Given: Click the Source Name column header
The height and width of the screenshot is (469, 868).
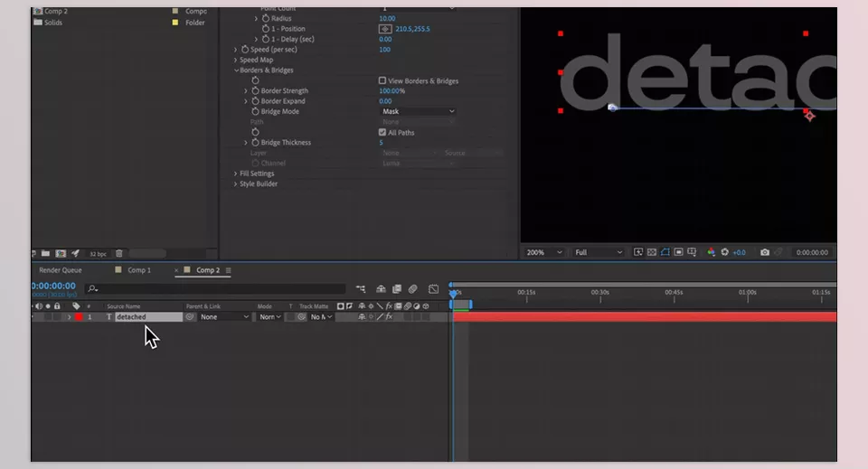Looking at the screenshot, I should pos(124,305).
